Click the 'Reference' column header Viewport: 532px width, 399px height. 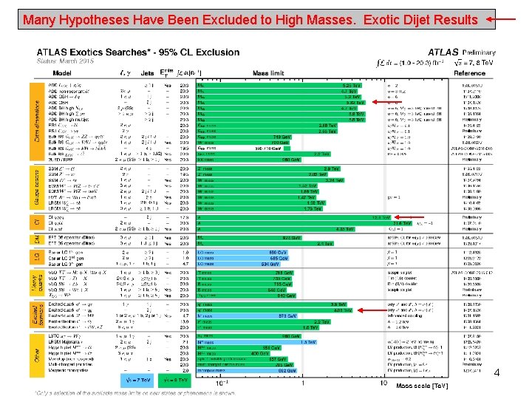470,73
